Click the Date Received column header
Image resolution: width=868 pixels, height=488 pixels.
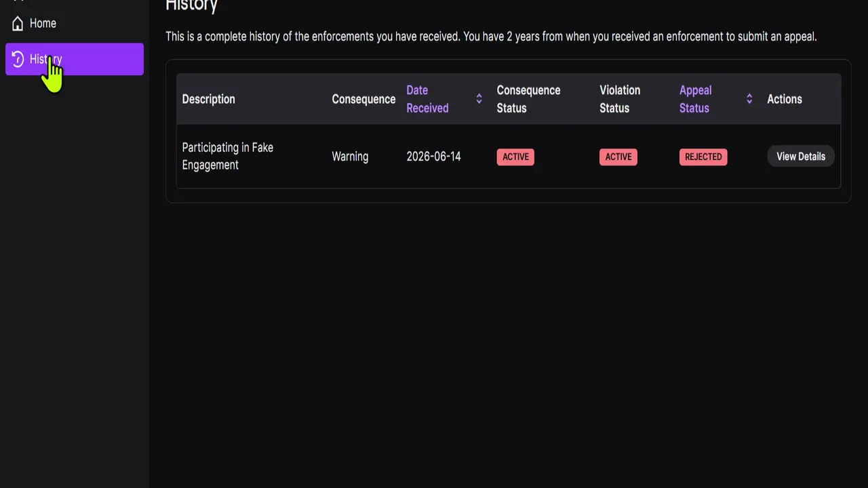click(x=427, y=99)
